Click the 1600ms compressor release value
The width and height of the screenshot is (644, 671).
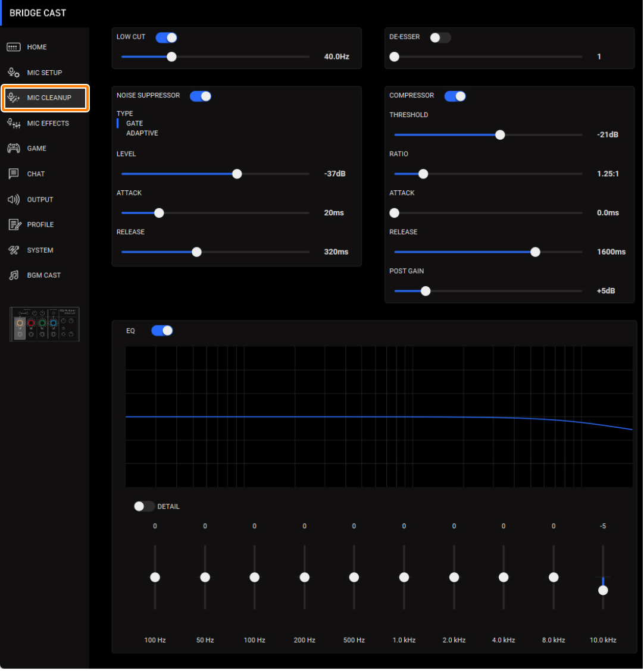pyautogui.click(x=612, y=252)
